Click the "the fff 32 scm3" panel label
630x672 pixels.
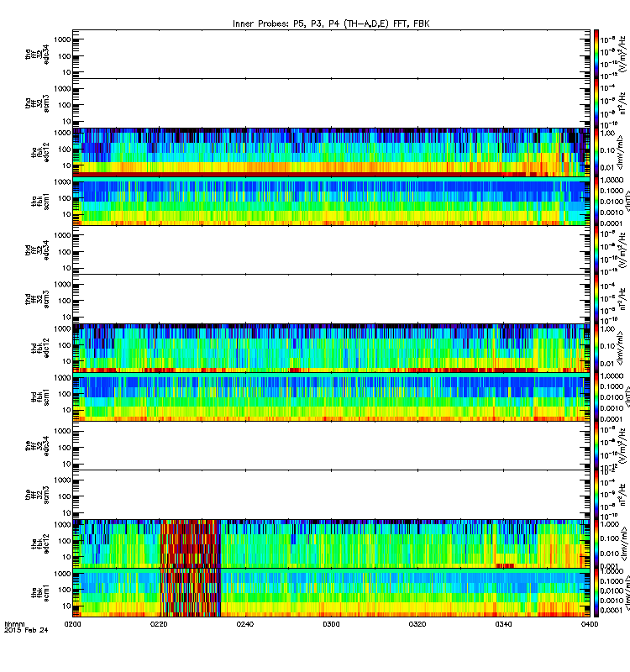pyautogui.click(x=37, y=495)
